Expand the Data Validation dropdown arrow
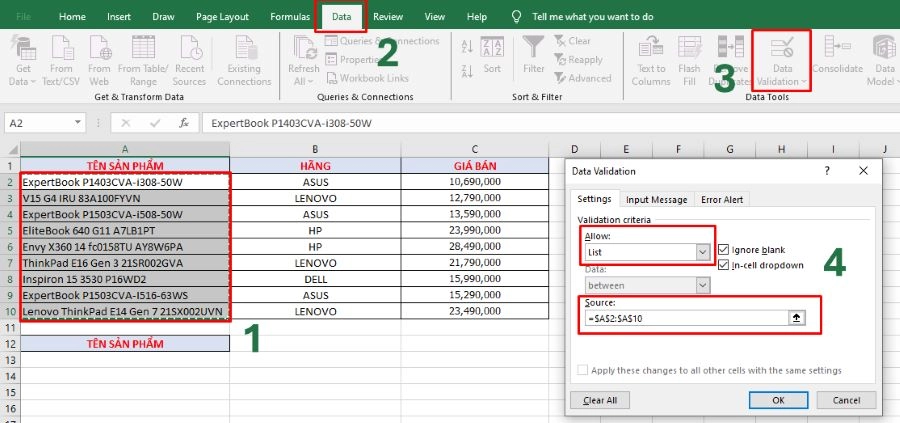The width and height of the screenshot is (900, 423). tap(804, 82)
